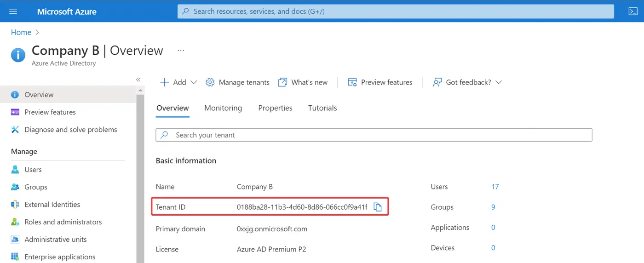Open Preview features in the toolbar
Viewport: 644px width, 263px height.
click(380, 82)
